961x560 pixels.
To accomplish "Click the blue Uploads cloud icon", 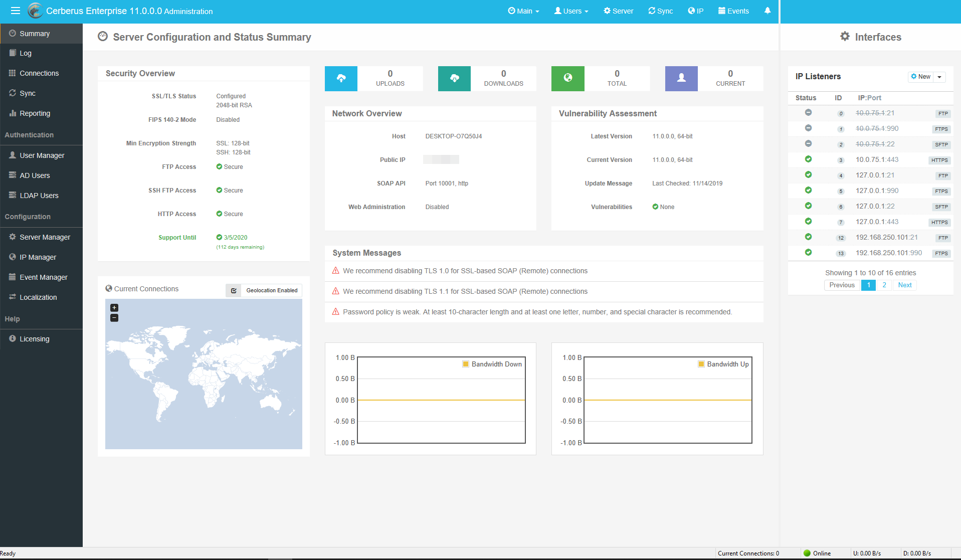I will pyautogui.click(x=341, y=78).
